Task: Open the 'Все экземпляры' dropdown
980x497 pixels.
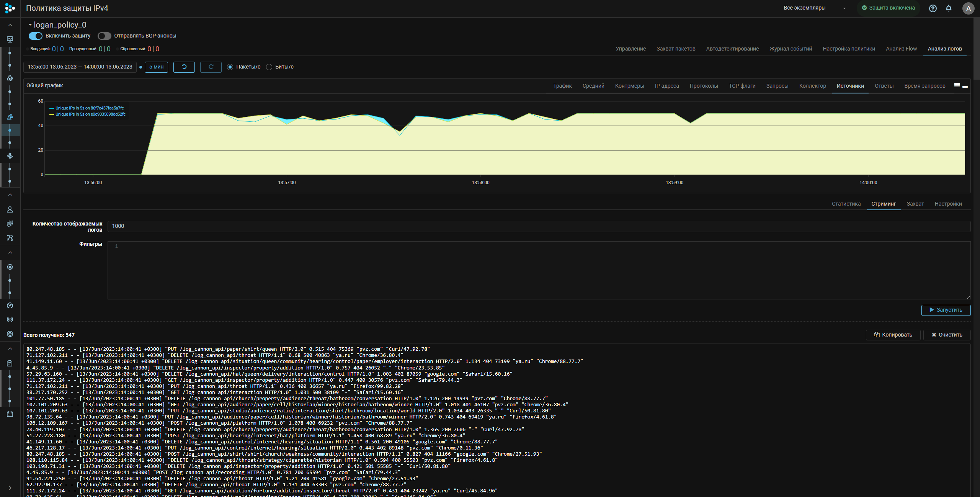Action: point(814,8)
